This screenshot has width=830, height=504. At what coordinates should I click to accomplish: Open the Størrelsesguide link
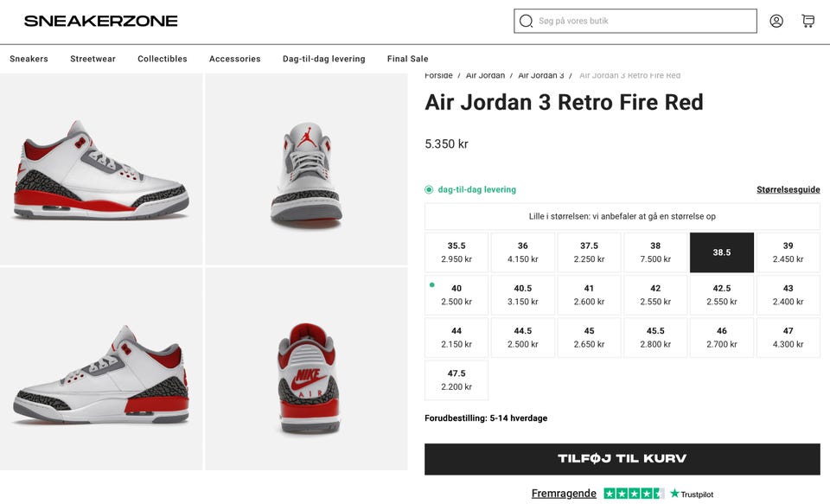788,190
